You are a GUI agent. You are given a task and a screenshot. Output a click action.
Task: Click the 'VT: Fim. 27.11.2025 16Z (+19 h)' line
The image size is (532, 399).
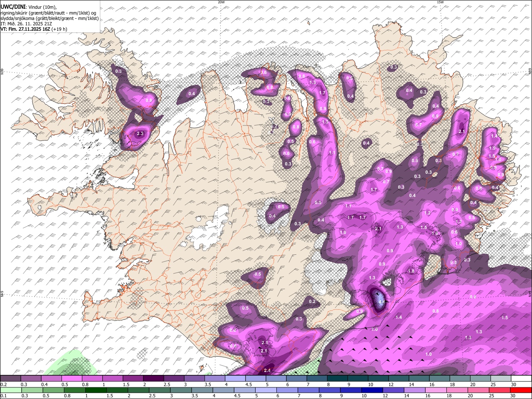[34, 29]
